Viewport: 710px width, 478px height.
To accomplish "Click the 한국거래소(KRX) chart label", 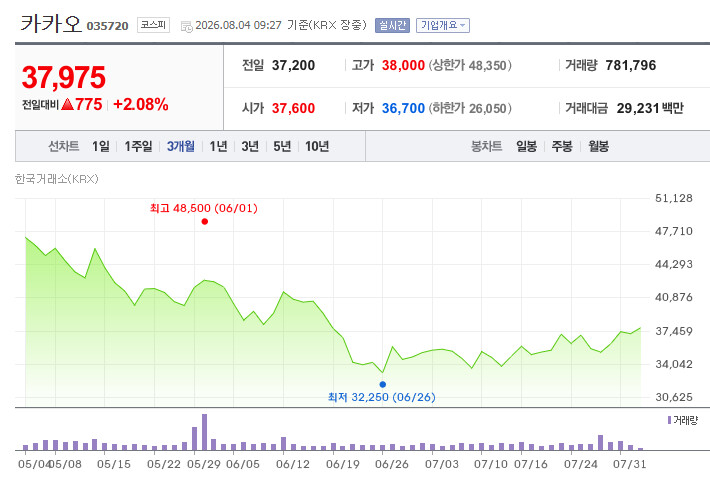I will click(57, 179).
